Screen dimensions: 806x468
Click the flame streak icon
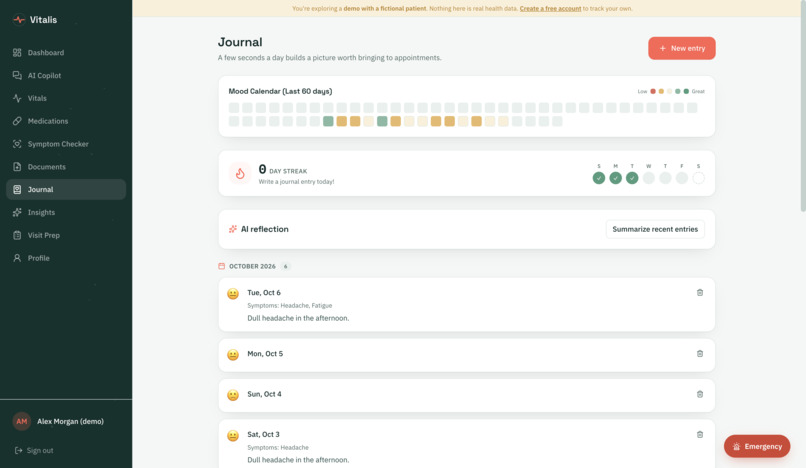240,173
